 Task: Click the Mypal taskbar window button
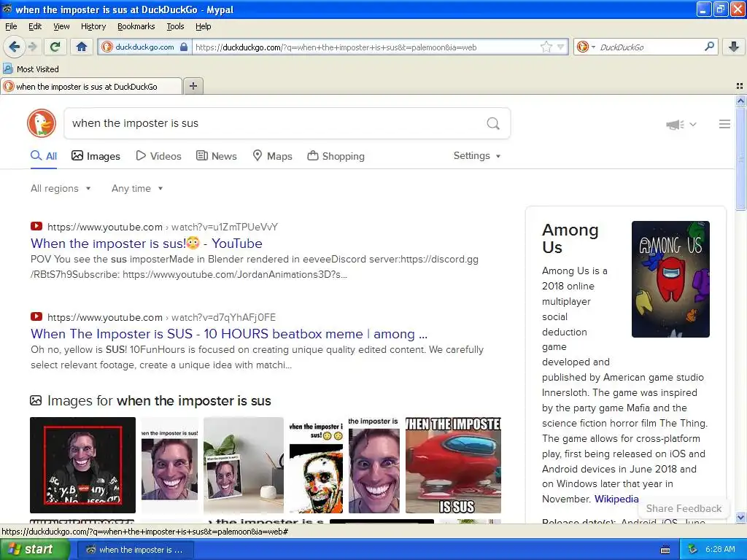(135, 550)
